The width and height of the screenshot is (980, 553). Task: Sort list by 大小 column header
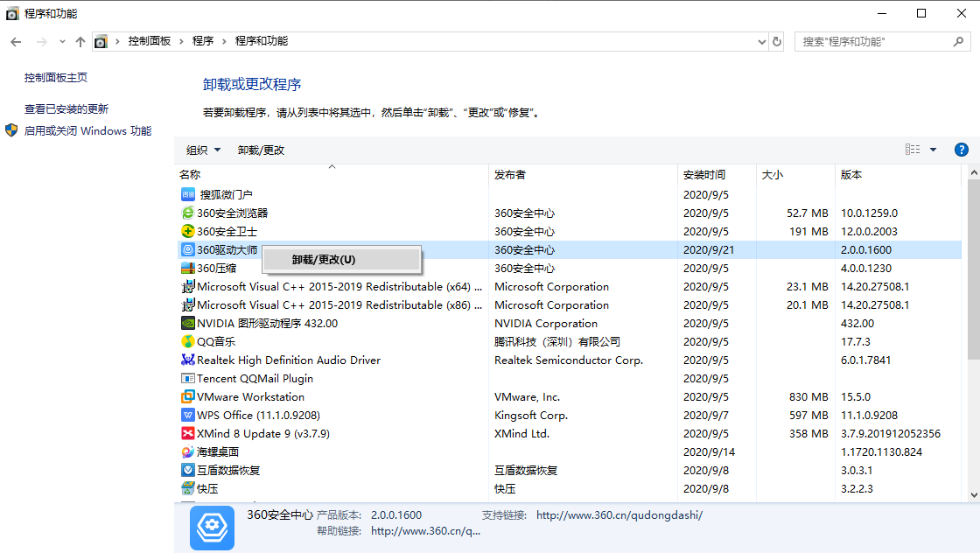(795, 174)
